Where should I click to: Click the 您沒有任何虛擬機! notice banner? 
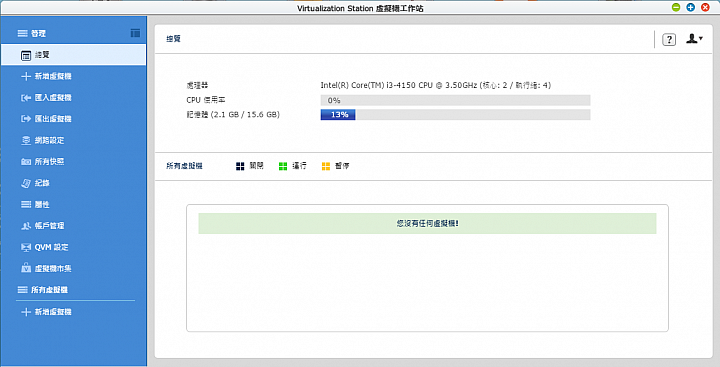pyautogui.click(x=427, y=223)
